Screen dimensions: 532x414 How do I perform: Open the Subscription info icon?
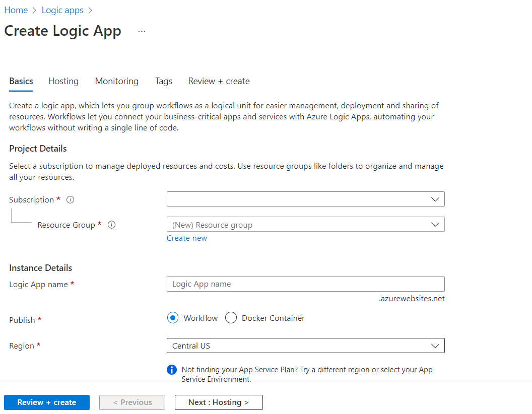pos(70,200)
